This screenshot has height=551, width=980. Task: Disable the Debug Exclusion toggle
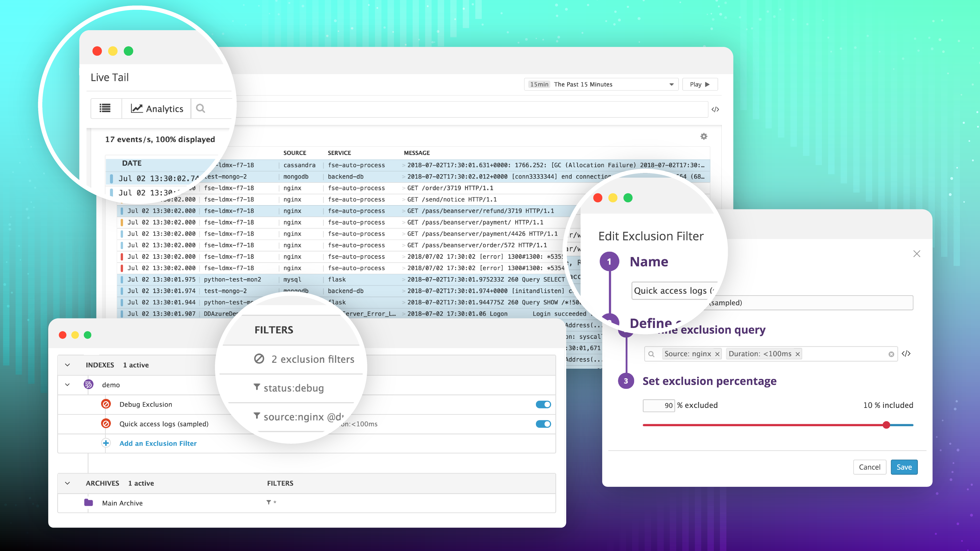point(543,404)
